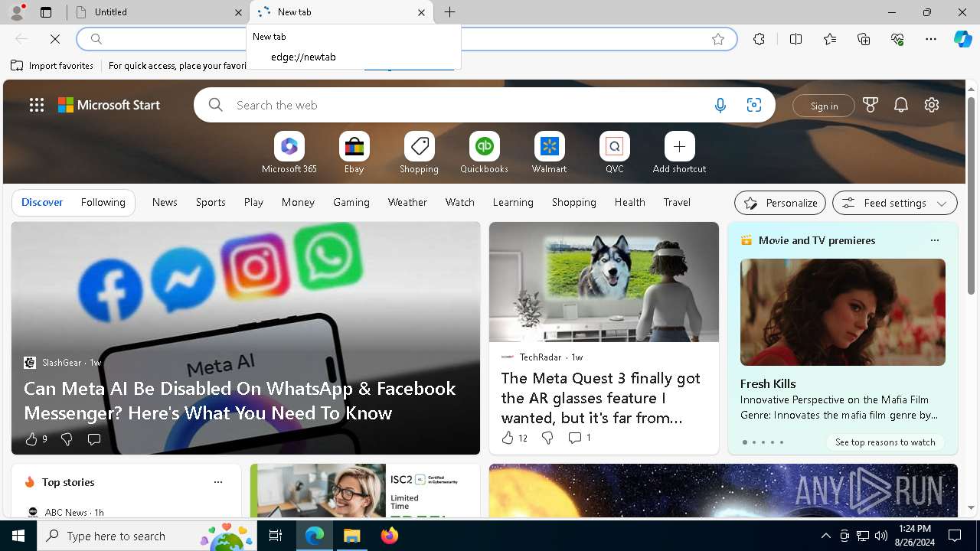This screenshot has height=551, width=980.
Task: Open Copilot sidebar icon
Action: point(962,39)
